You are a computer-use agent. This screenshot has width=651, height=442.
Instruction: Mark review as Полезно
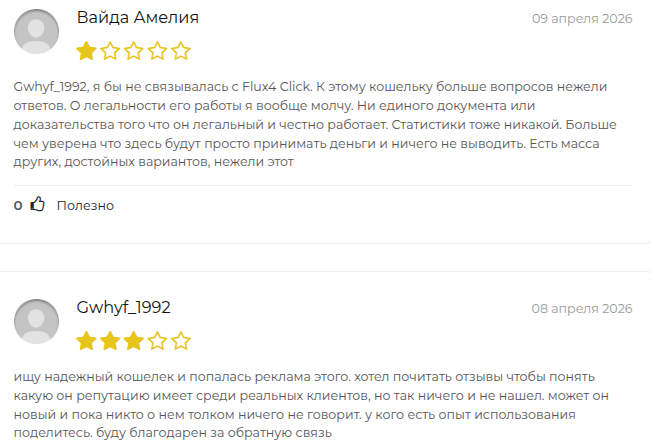click(x=85, y=205)
